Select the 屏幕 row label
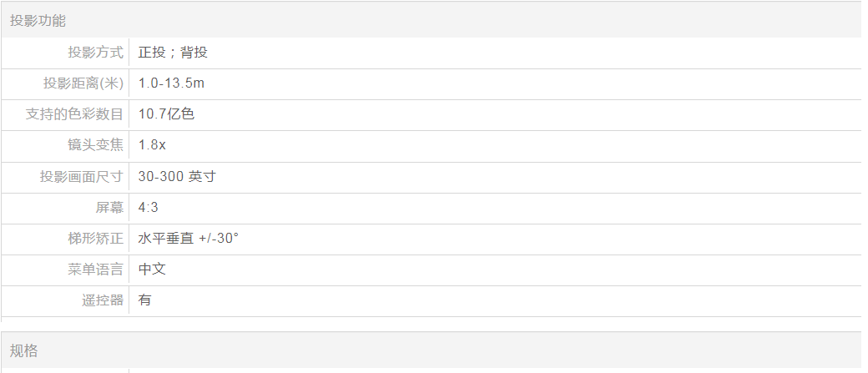 pos(109,208)
